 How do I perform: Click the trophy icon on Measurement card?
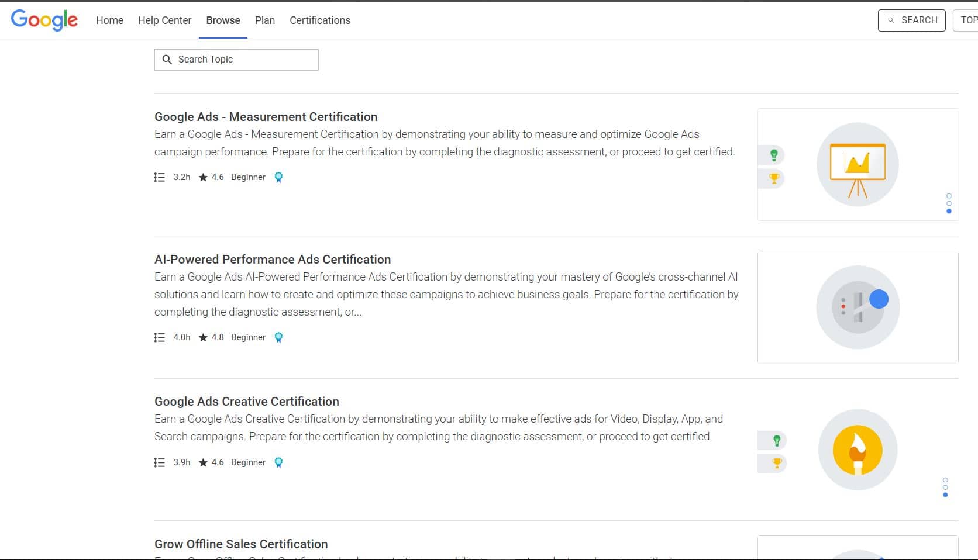[774, 178]
